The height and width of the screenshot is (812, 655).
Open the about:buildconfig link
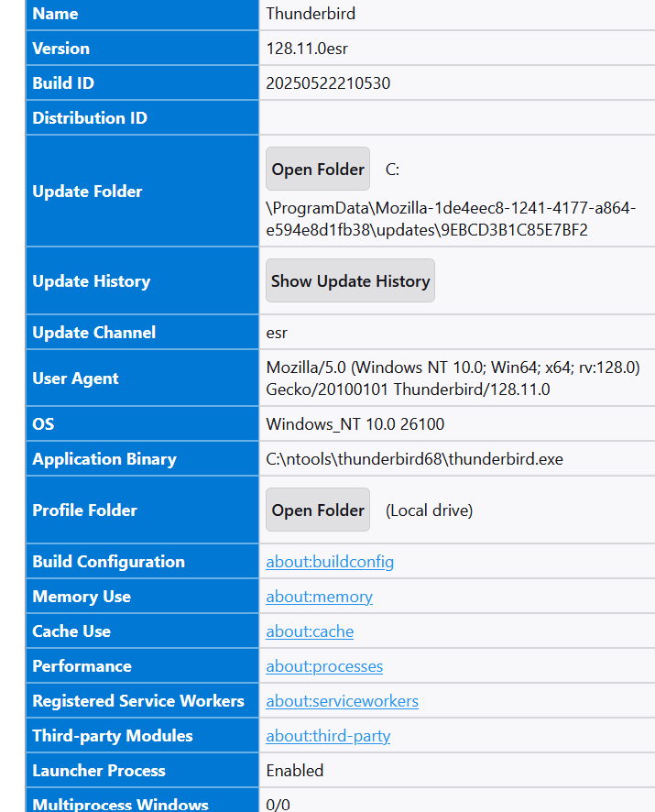[330, 562]
